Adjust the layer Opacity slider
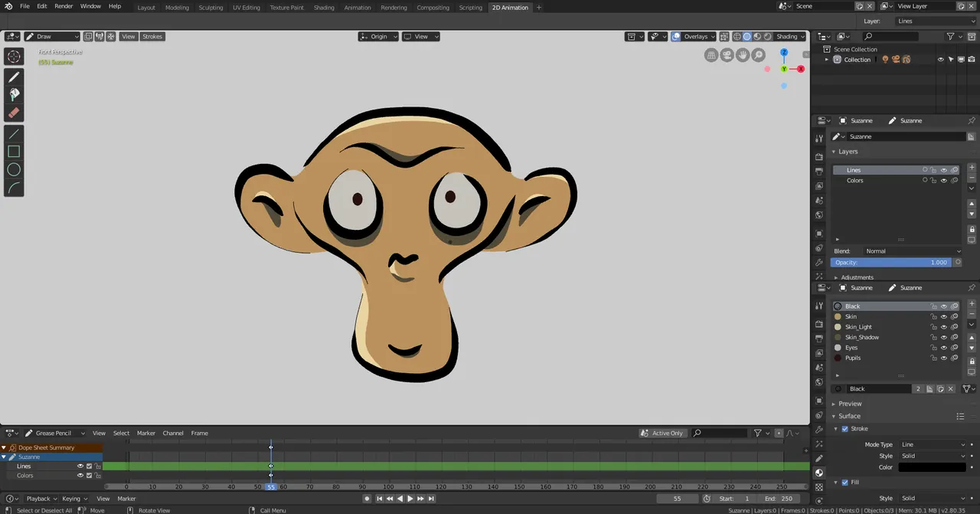The width and height of the screenshot is (980, 514). pos(892,263)
